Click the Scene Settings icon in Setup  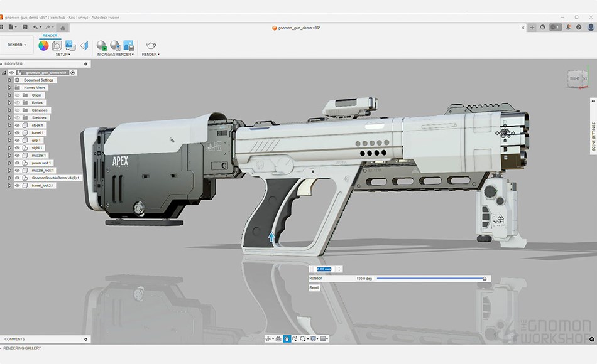click(x=57, y=45)
